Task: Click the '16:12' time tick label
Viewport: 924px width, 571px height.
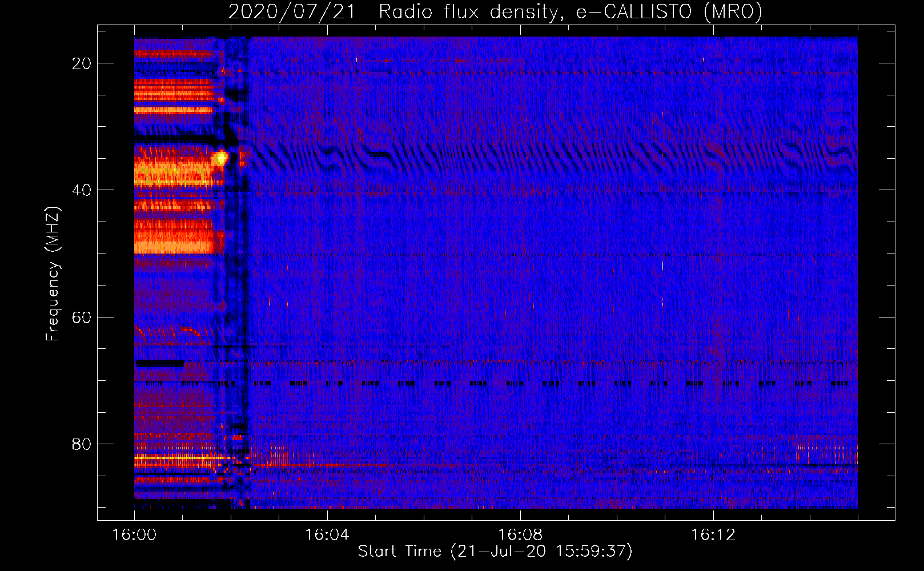Action: click(713, 535)
